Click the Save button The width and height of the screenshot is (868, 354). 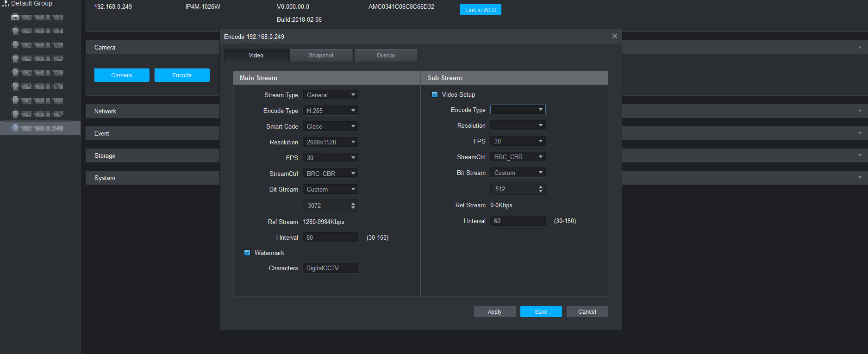point(541,311)
